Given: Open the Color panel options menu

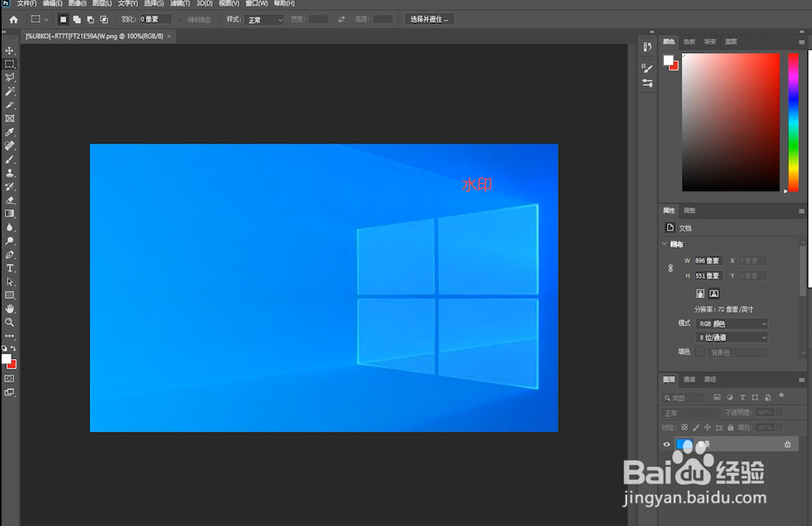Looking at the screenshot, I should pyautogui.click(x=801, y=42).
